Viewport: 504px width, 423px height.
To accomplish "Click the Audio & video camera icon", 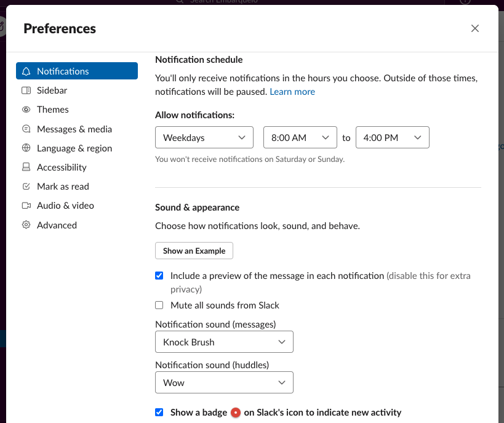I will pos(26,206).
